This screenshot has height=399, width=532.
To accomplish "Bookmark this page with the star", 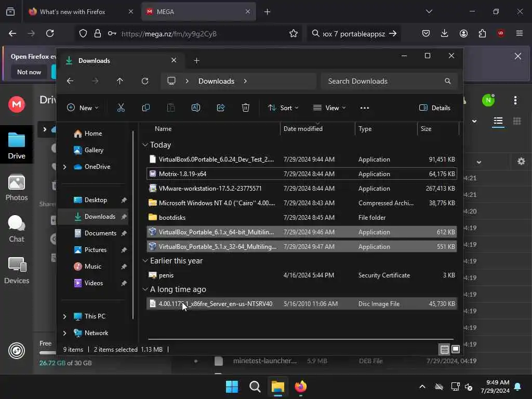I will [x=294, y=33].
